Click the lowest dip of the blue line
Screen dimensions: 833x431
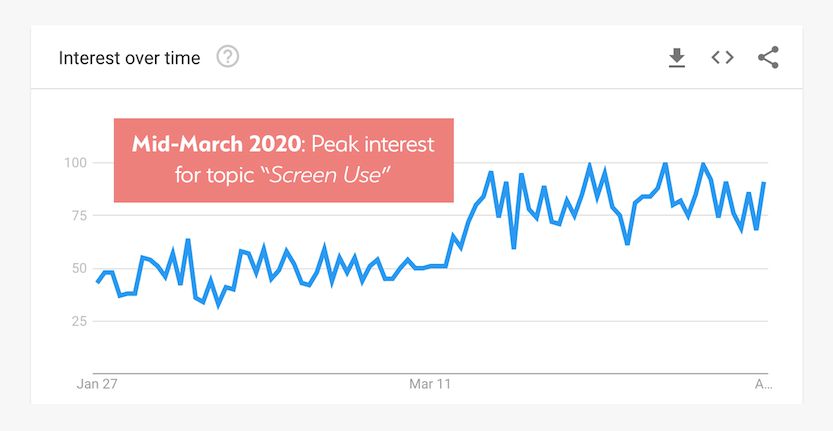pyautogui.click(x=218, y=304)
